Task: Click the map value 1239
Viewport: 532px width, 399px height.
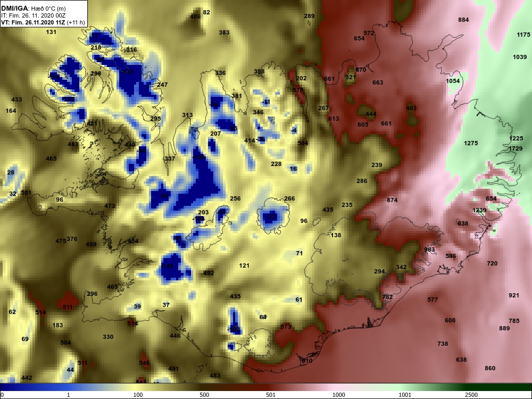Action: (479, 210)
